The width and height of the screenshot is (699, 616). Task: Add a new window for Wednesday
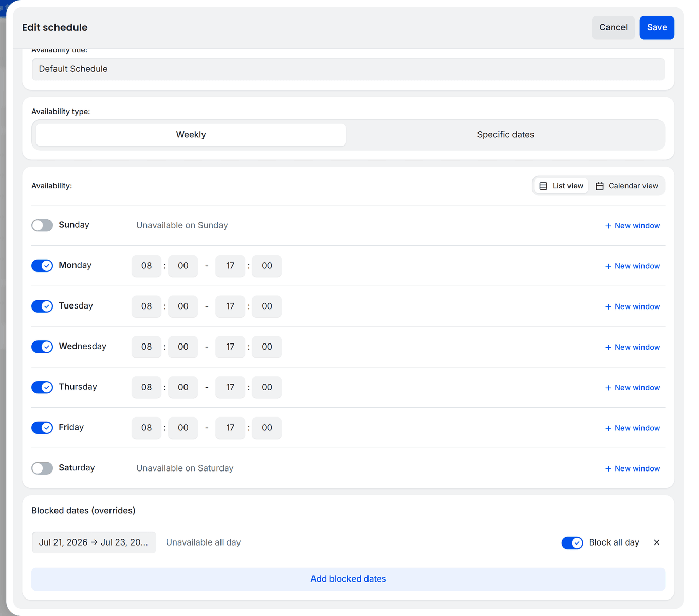(x=633, y=348)
